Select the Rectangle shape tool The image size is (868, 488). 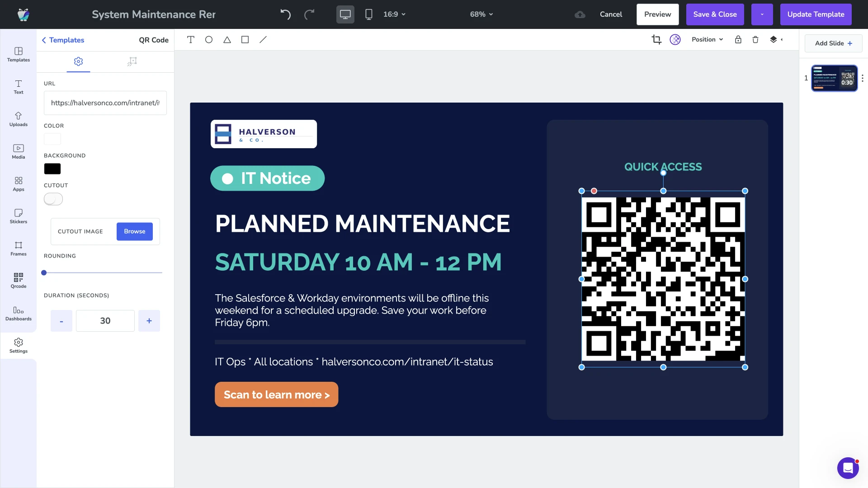click(245, 40)
